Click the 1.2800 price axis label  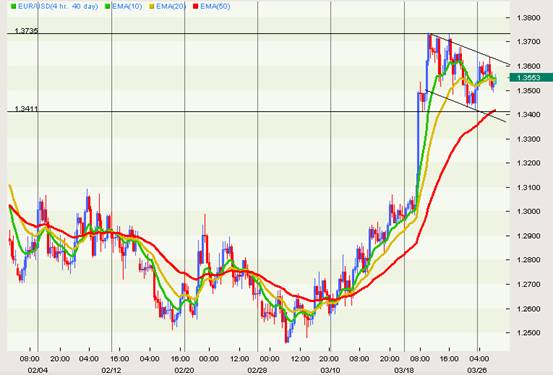[528, 260]
